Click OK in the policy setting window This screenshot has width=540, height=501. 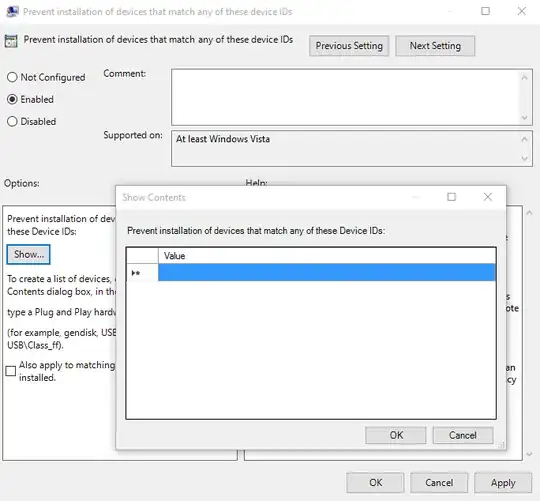pyautogui.click(x=375, y=482)
